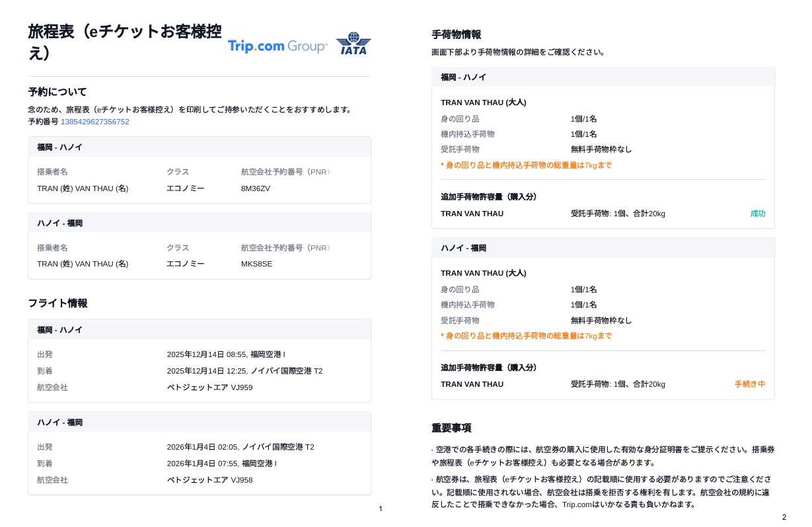Open booking number 1385429627356752 link
The width and height of the screenshot is (812, 527).
pos(95,122)
